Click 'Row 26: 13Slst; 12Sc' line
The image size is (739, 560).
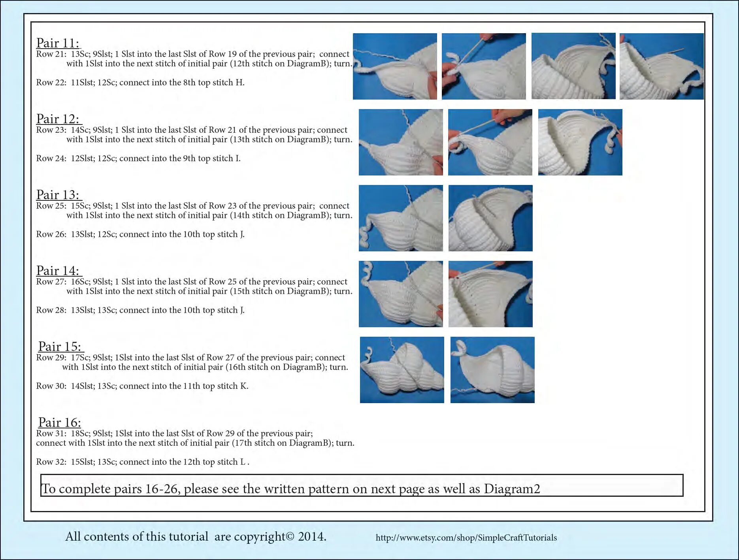coord(140,234)
